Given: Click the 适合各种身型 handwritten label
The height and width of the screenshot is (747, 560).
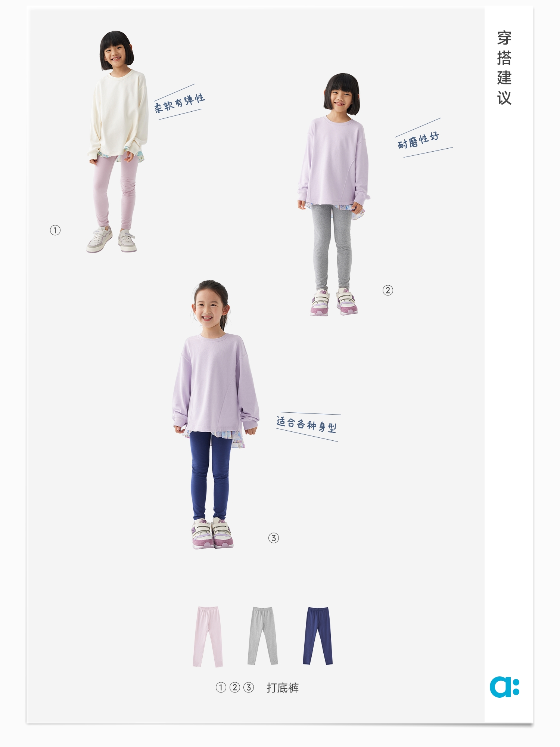Looking at the screenshot, I should pyautogui.click(x=307, y=424).
